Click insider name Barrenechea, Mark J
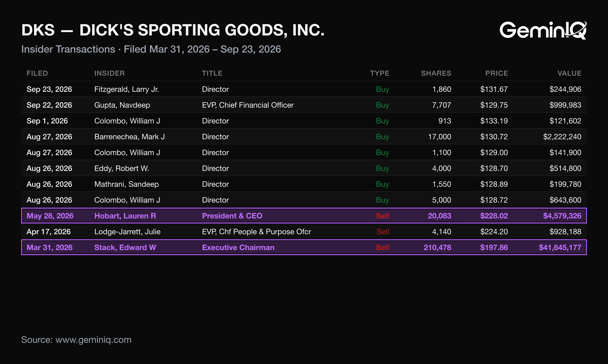Screen dimensions: 608x364 coord(130,137)
